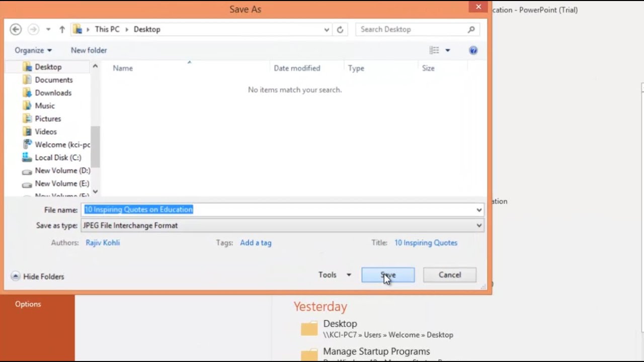The image size is (644, 362).
Task: Open the Save as type dropdown
Action: pos(282,226)
